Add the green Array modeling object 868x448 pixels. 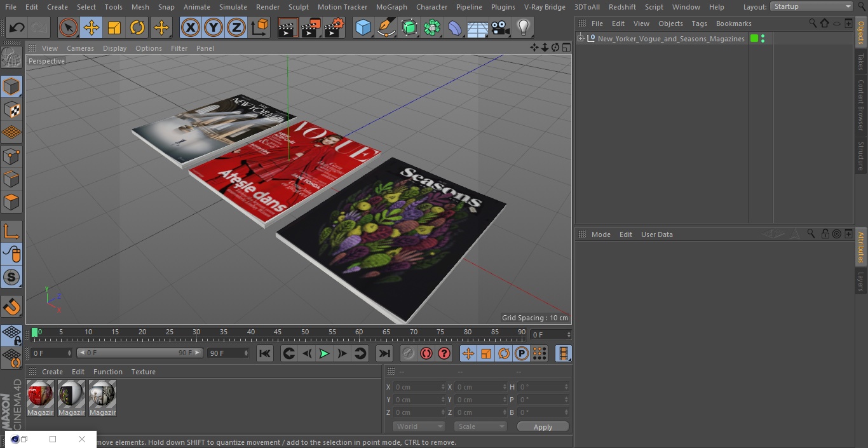tap(432, 27)
